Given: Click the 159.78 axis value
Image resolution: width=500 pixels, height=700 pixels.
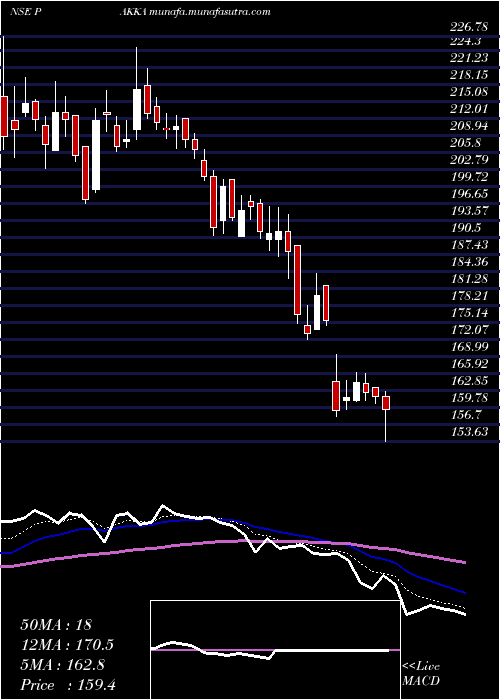Looking at the screenshot, I should [468, 397].
